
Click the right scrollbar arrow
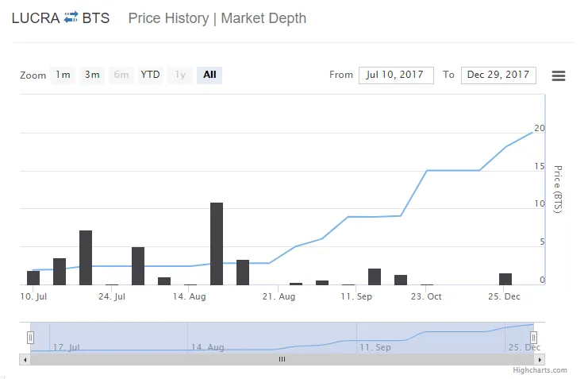click(540, 359)
